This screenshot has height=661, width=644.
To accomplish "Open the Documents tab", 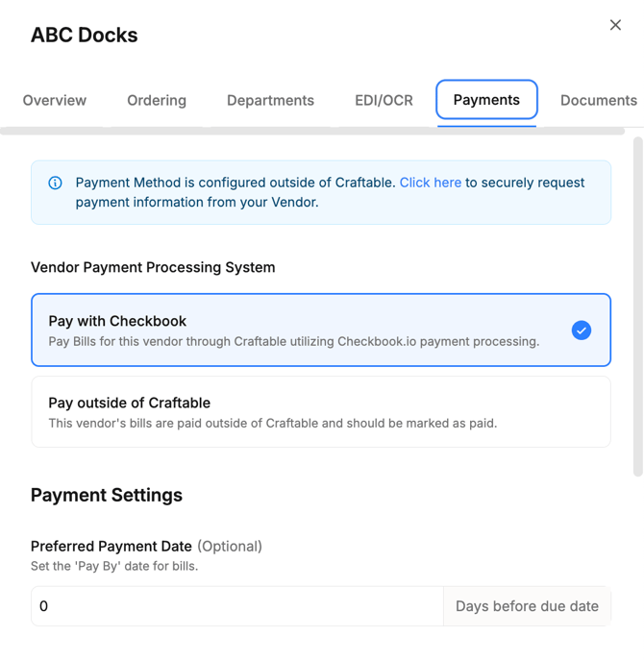I will click(x=599, y=100).
